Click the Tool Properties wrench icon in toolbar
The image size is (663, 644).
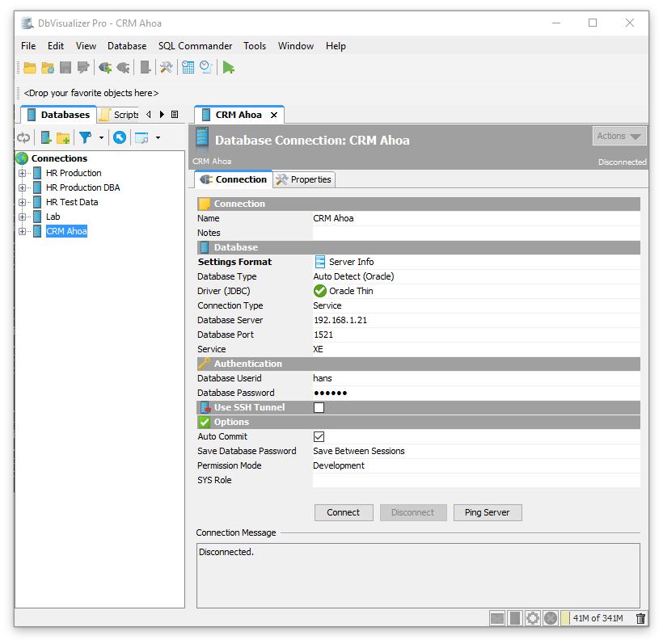click(x=167, y=68)
